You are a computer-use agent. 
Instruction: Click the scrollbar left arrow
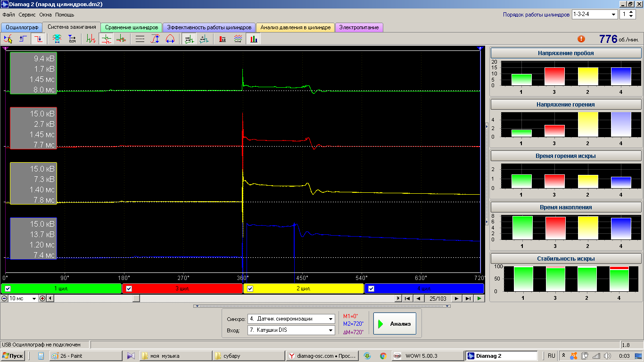coord(50,298)
